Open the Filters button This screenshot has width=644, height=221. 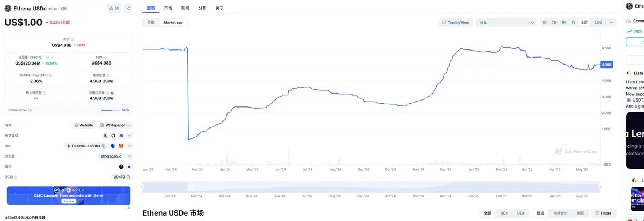(x=603, y=213)
